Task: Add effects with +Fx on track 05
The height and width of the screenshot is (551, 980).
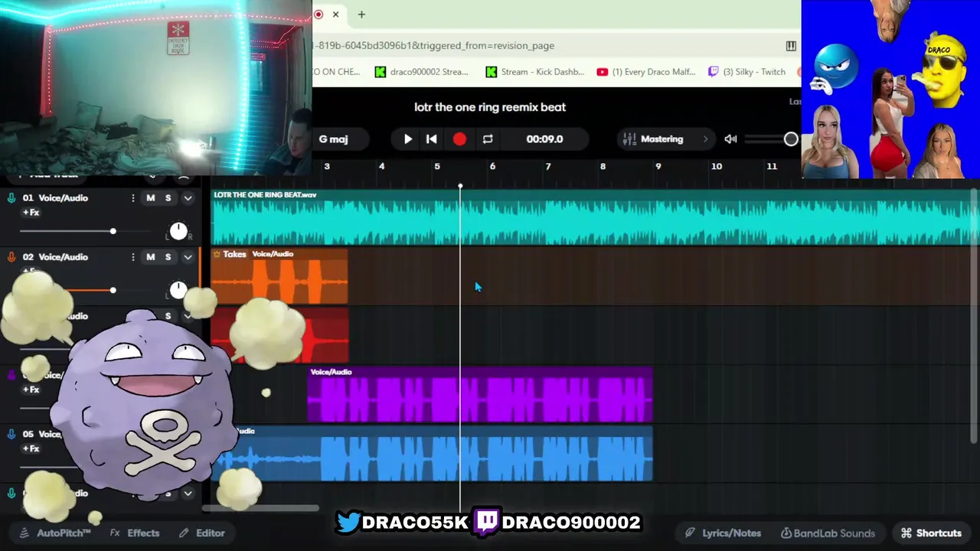Action: pos(31,448)
